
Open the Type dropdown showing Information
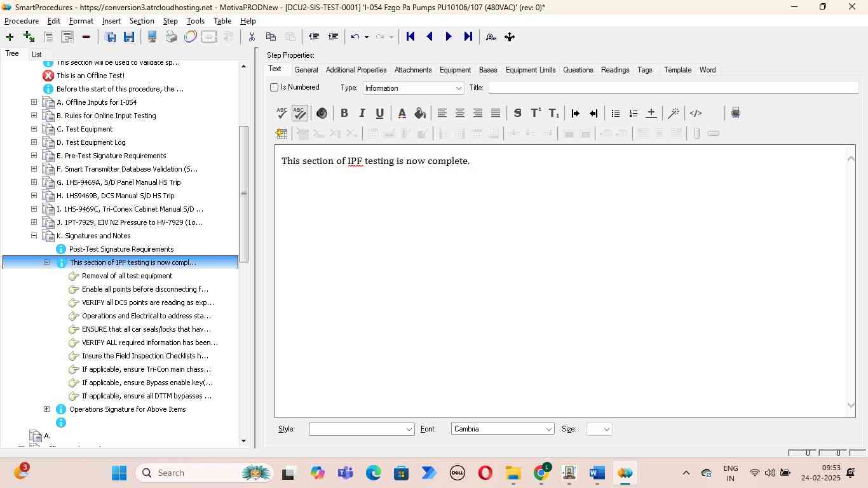click(413, 88)
